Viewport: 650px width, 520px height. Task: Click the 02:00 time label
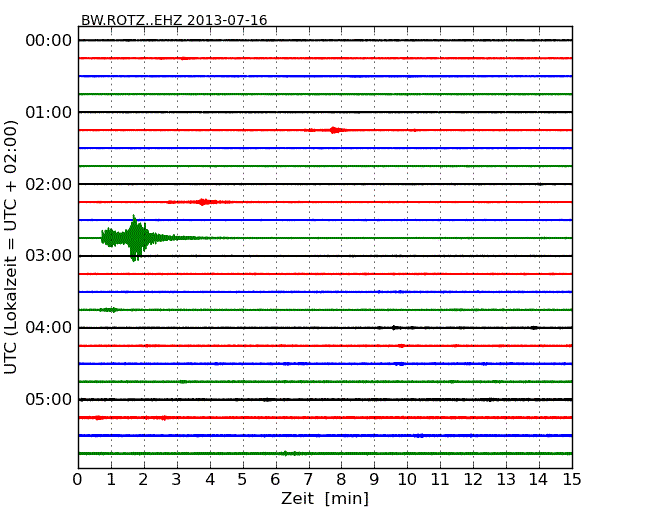click(49, 184)
